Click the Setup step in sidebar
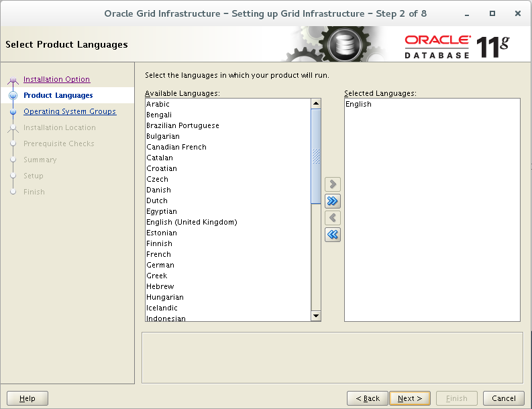The width and height of the screenshot is (532, 409). pyautogui.click(x=34, y=176)
